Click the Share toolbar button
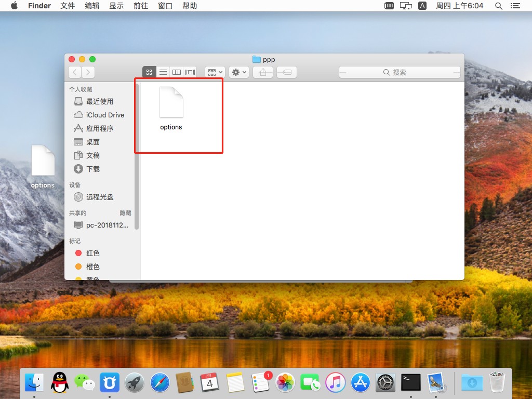The image size is (532, 399). click(x=263, y=72)
